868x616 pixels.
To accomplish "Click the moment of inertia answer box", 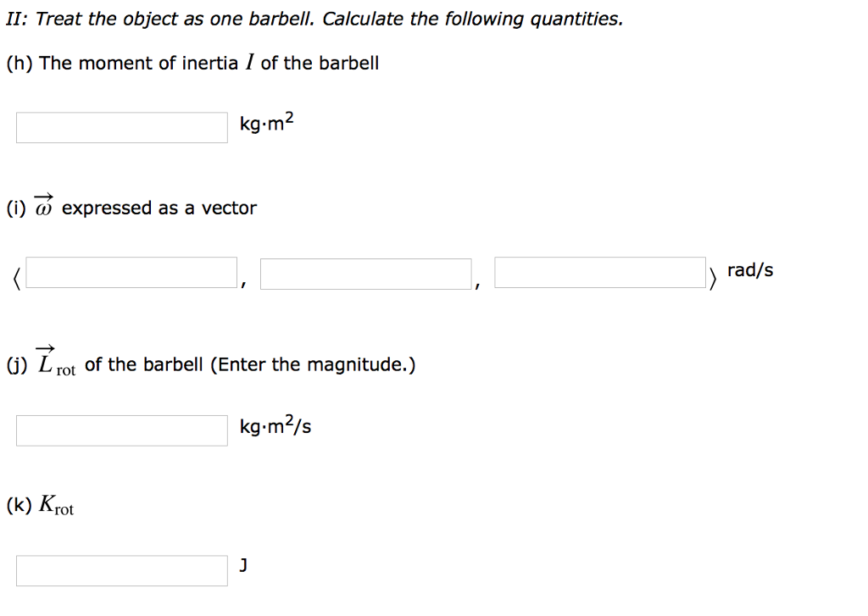I will coord(120,125).
